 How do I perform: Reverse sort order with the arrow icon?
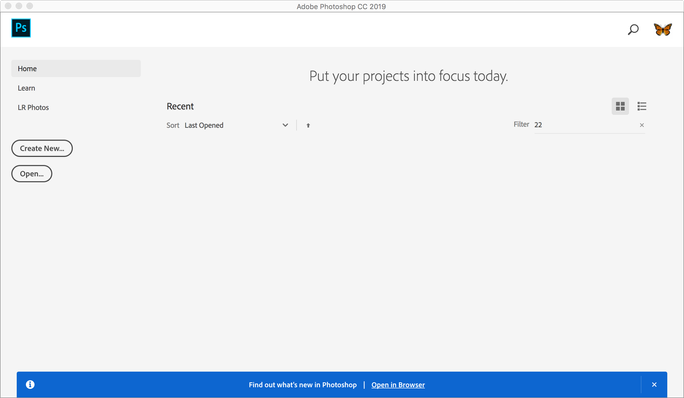coord(308,125)
